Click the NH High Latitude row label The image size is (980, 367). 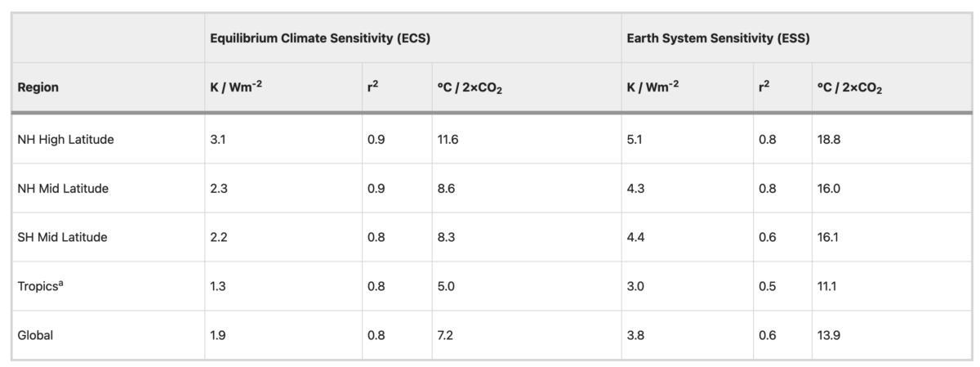[x=65, y=140]
